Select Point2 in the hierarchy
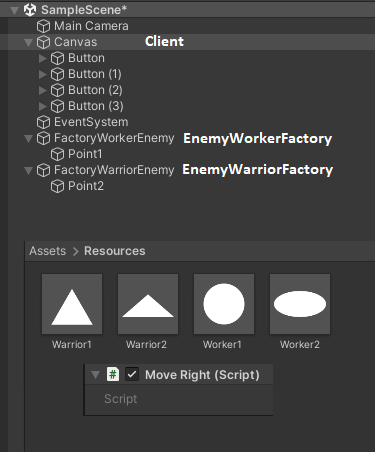The width and height of the screenshot is (375, 452). pyautogui.click(x=86, y=186)
